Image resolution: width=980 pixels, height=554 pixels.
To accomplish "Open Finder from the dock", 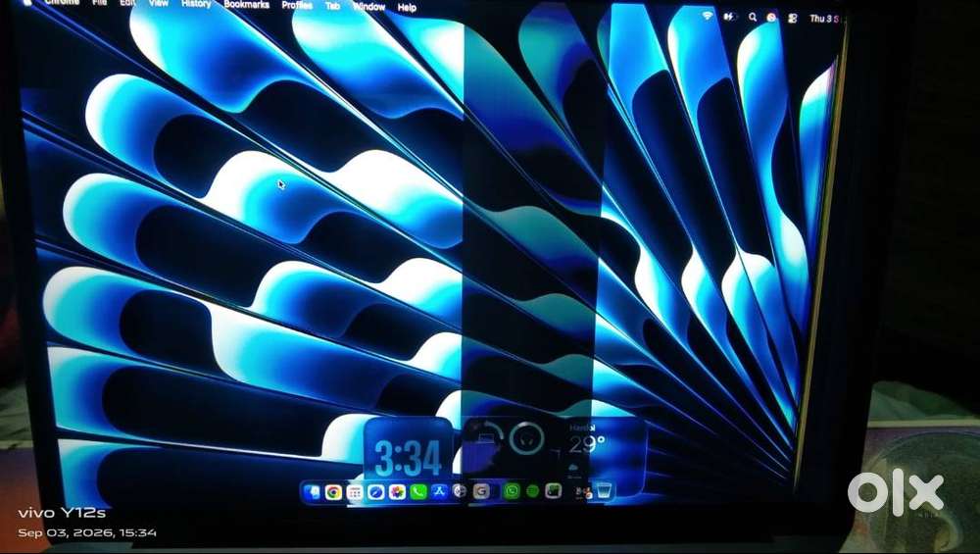I will (312, 492).
